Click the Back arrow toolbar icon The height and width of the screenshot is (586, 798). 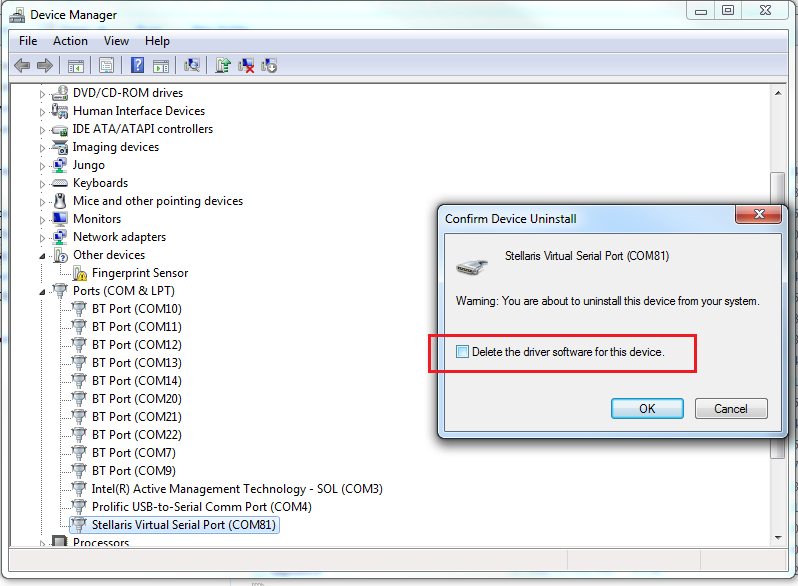22,65
